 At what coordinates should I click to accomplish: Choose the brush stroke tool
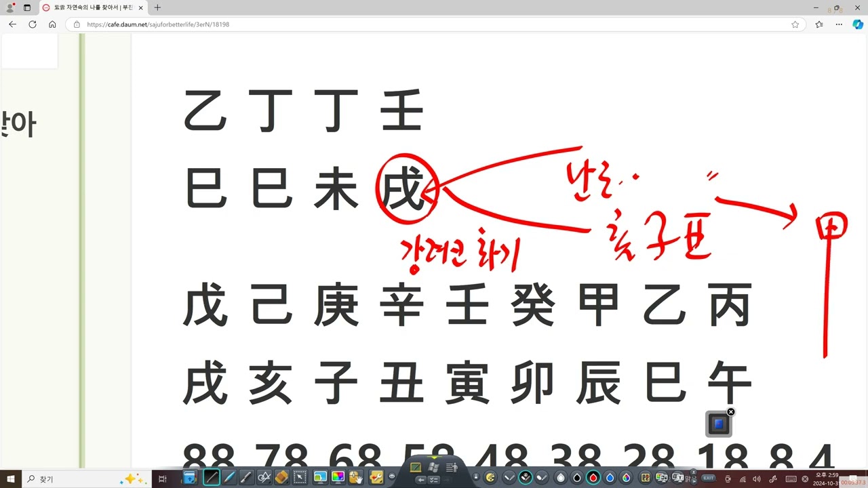coord(247,477)
